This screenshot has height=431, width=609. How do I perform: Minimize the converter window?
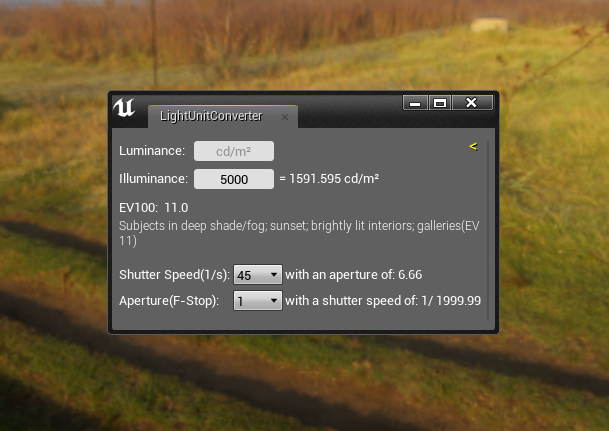coord(415,103)
